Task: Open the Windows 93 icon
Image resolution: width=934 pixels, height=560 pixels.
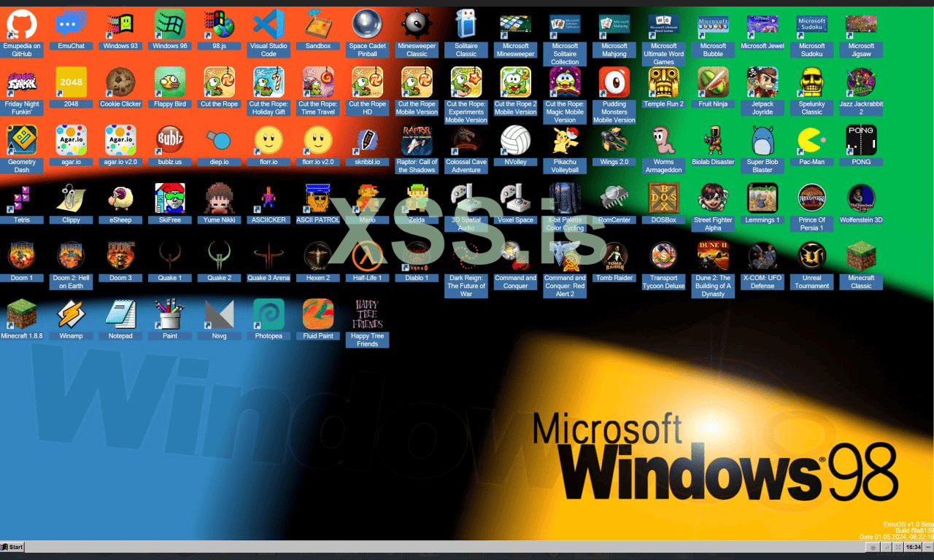Action: point(120,25)
